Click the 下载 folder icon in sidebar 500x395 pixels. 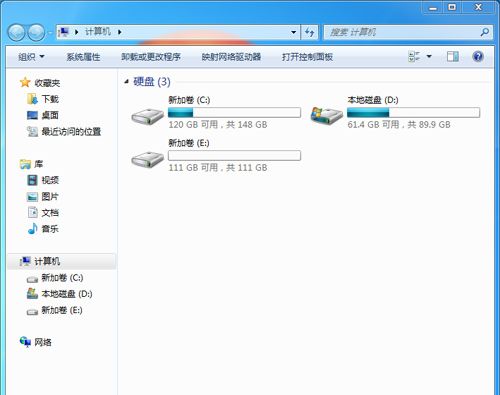click(32, 99)
